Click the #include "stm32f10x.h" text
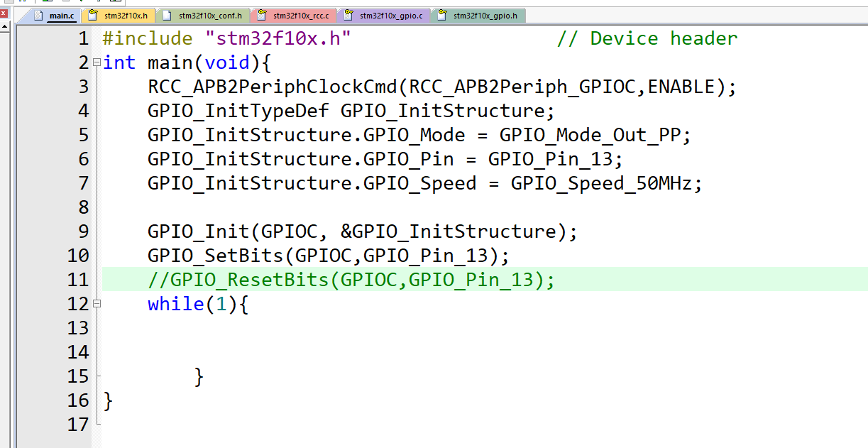Screen dimensions: 868x448 [x=227, y=38]
